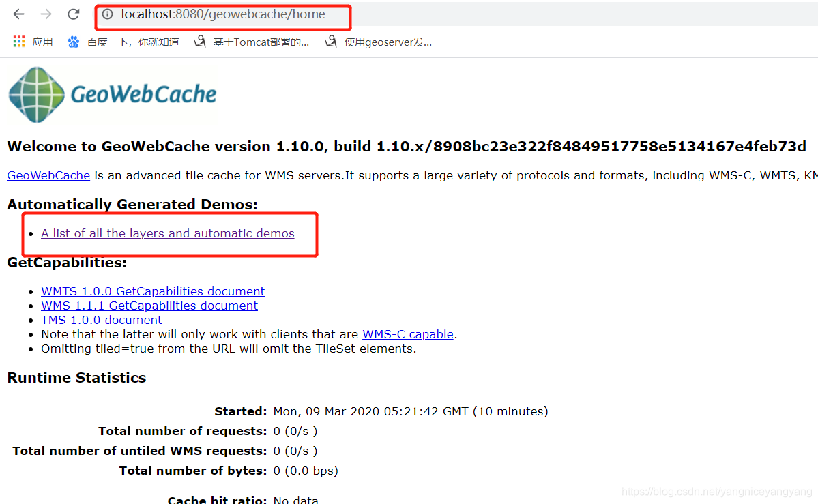Click the geoserver bookmark favicon

pos(331,41)
